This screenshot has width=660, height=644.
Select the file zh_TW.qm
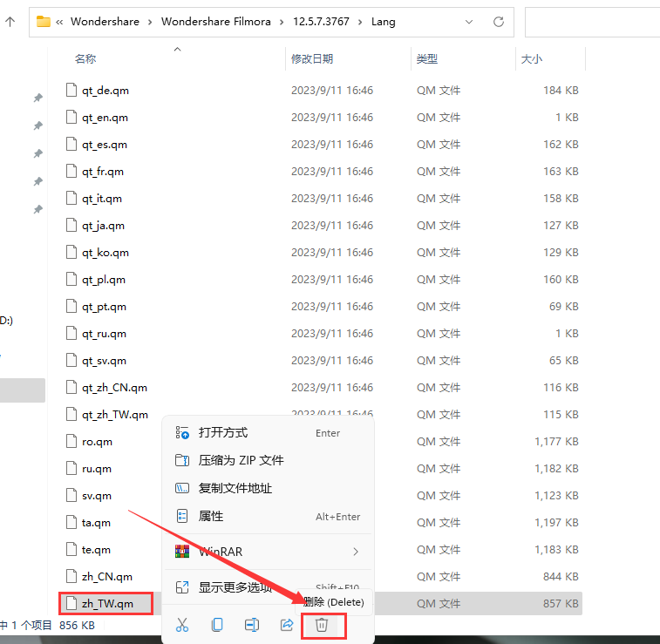coord(107,604)
